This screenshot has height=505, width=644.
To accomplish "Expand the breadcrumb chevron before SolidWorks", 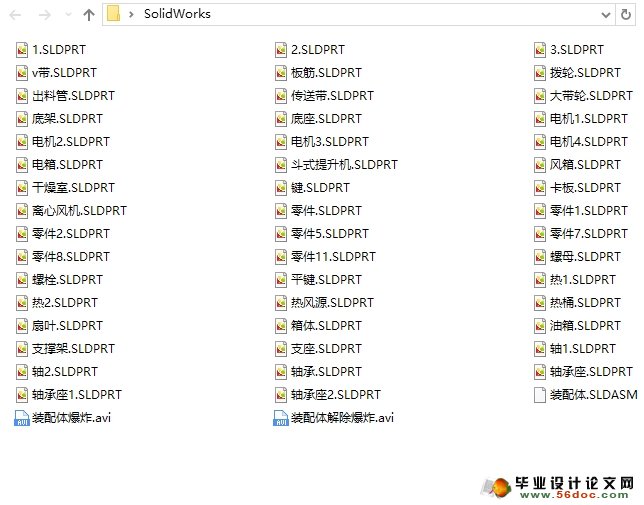I will click(131, 14).
